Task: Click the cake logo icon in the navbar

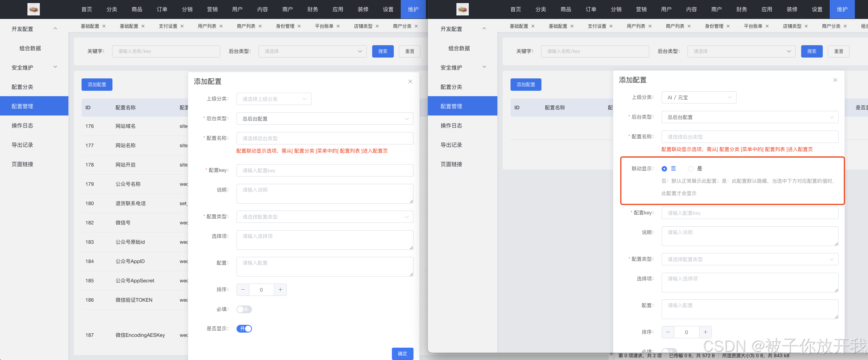Action: [x=34, y=9]
